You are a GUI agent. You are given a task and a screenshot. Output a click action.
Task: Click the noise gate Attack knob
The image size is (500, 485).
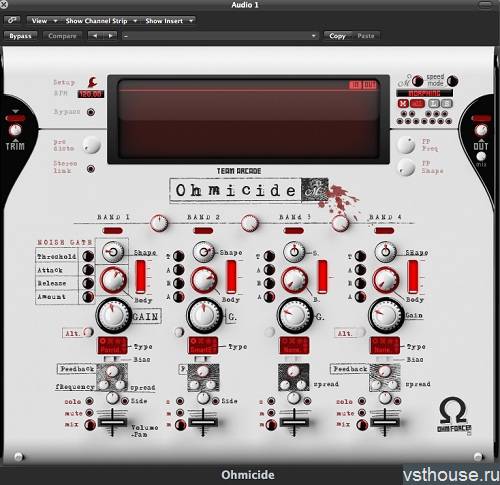pos(88,269)
